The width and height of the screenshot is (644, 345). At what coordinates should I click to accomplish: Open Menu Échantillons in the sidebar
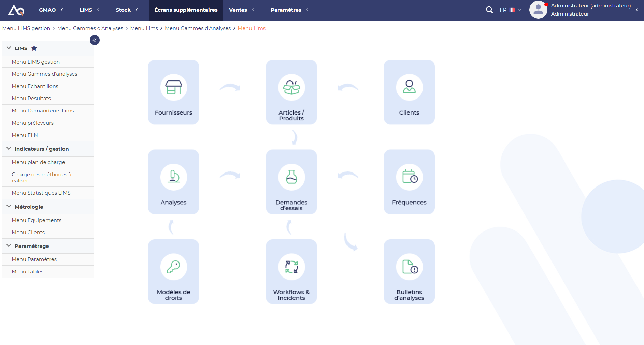[x=35, y=86]
